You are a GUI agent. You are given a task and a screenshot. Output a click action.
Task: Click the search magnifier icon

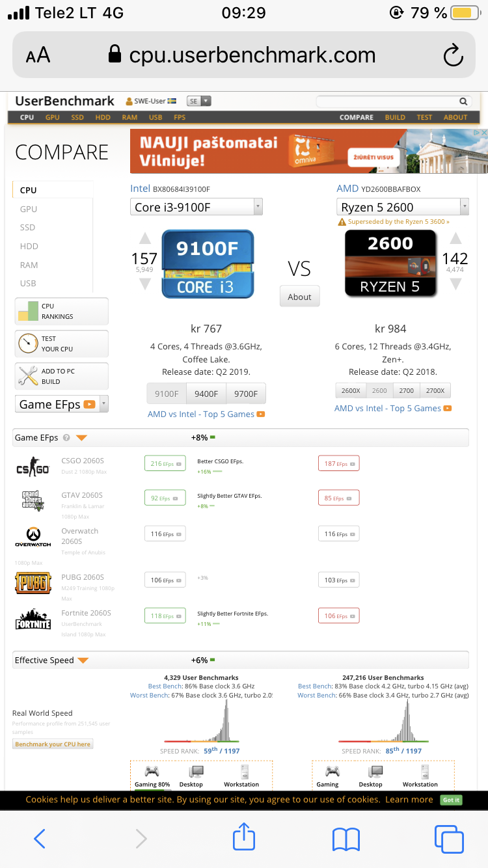463,102
